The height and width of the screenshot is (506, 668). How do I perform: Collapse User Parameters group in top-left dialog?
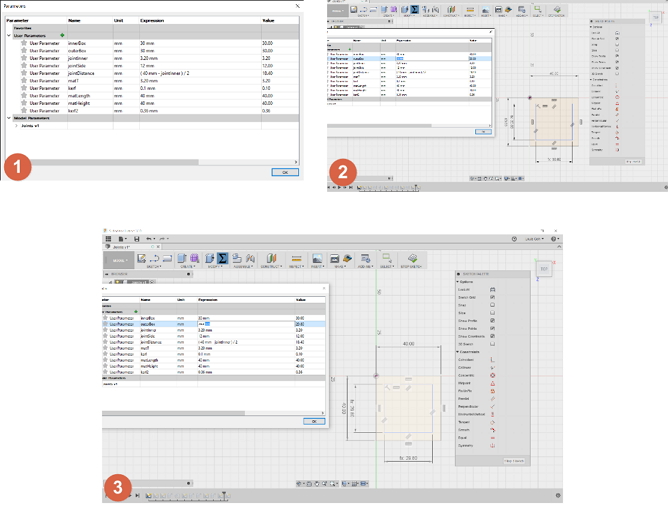click(9, 35)
